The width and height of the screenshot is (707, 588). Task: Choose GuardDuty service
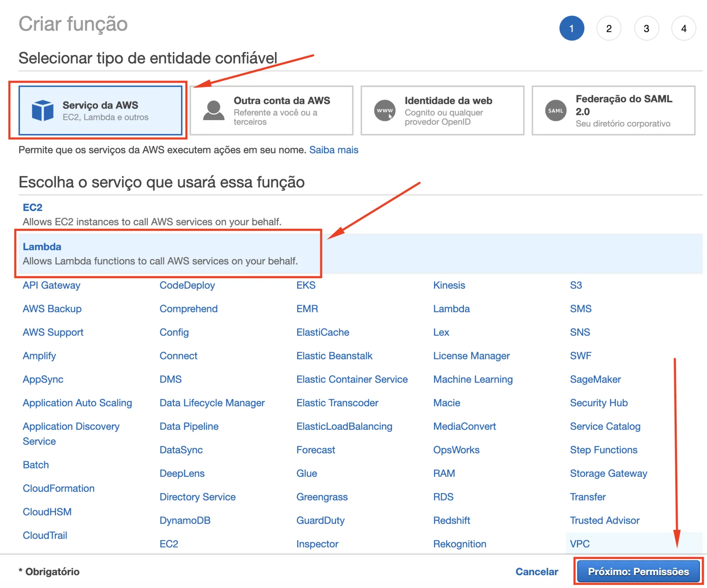[320, 520]
